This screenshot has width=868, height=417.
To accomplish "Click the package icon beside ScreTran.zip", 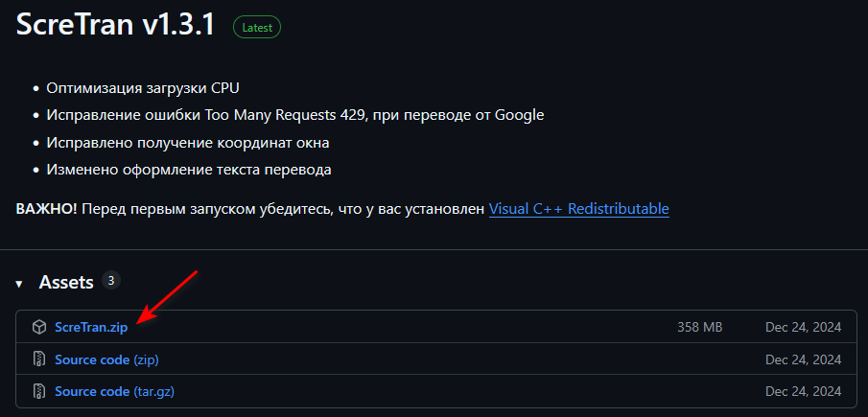I will pyautogui.click(x=39, y=327).
